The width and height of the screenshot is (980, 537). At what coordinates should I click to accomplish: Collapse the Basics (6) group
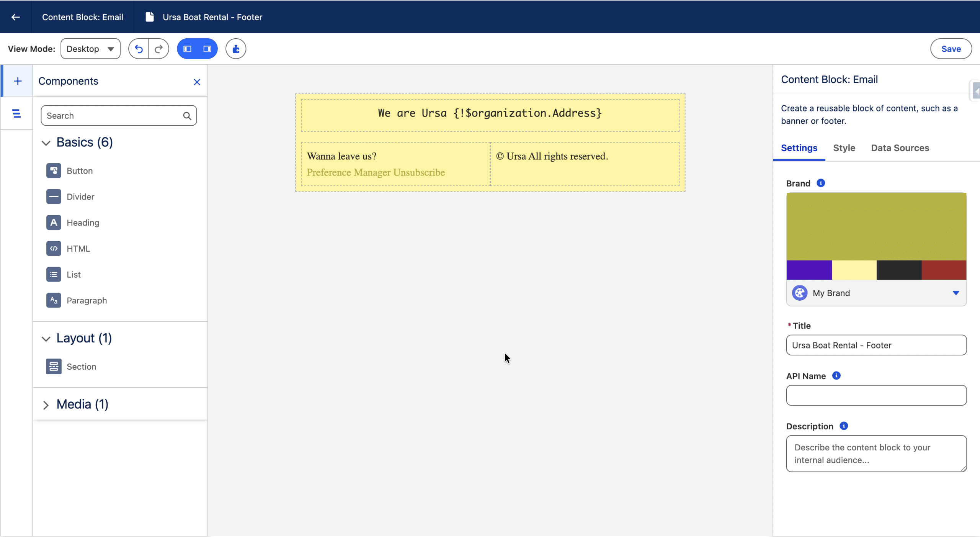tap(46, 143)
